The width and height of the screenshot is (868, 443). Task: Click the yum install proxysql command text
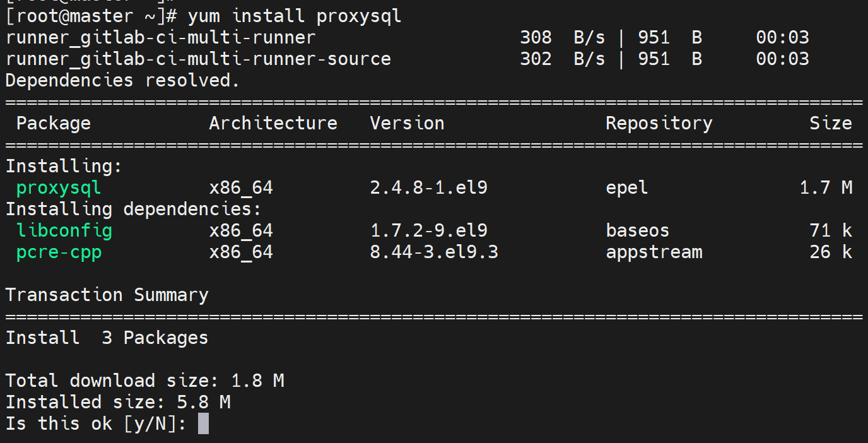tap(294, 16)
